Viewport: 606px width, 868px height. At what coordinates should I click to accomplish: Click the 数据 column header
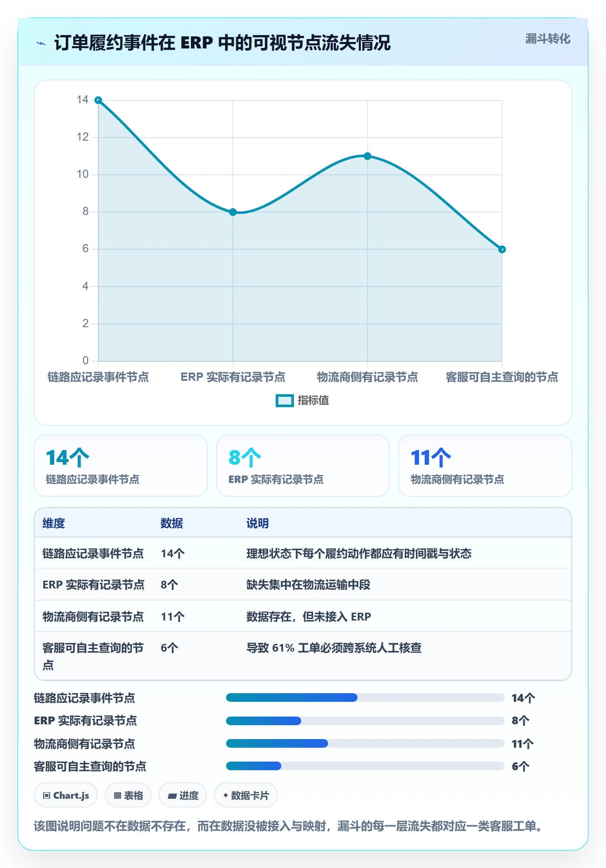tap(172, 523)
